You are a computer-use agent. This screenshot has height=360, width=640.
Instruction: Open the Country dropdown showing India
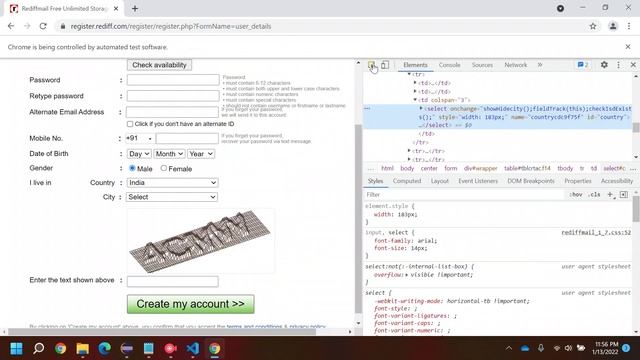[172, 182]
